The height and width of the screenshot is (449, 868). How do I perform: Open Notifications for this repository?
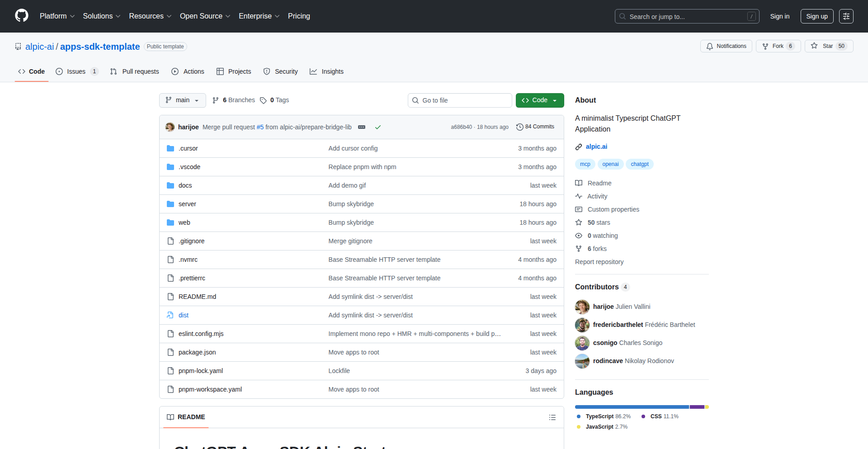726,46
